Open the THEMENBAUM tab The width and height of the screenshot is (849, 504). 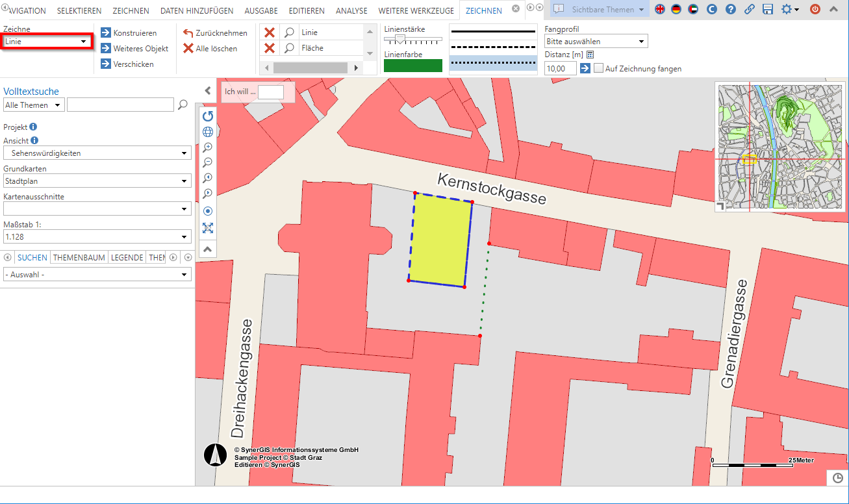[79, 257]
